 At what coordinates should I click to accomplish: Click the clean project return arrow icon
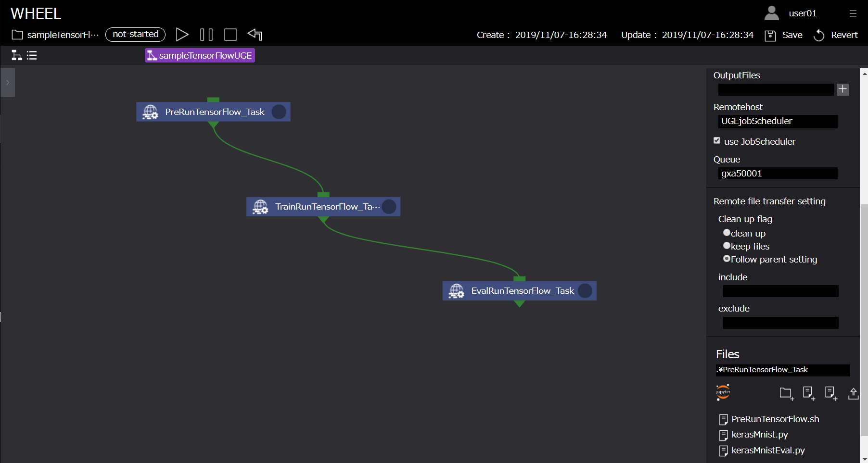pos(255,35)
